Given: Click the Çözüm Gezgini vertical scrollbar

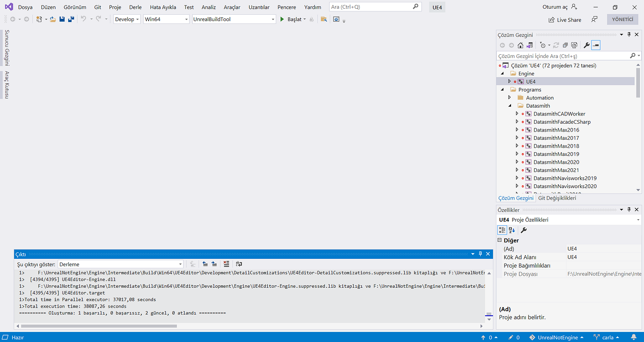Looking at the screenshot, I should click(638, 83).
